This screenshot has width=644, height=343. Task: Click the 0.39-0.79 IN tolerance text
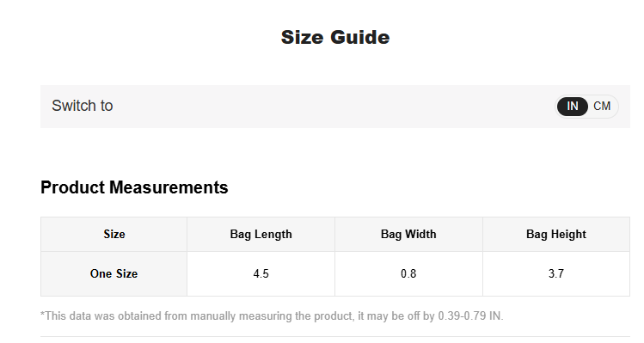click(x=470, y=315)
